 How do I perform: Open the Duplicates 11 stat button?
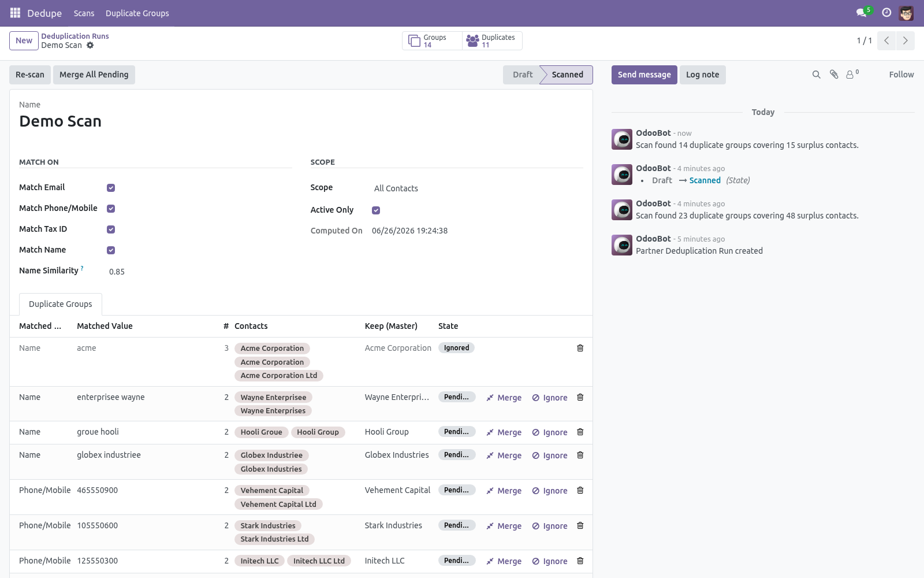[x=492, y=41]
